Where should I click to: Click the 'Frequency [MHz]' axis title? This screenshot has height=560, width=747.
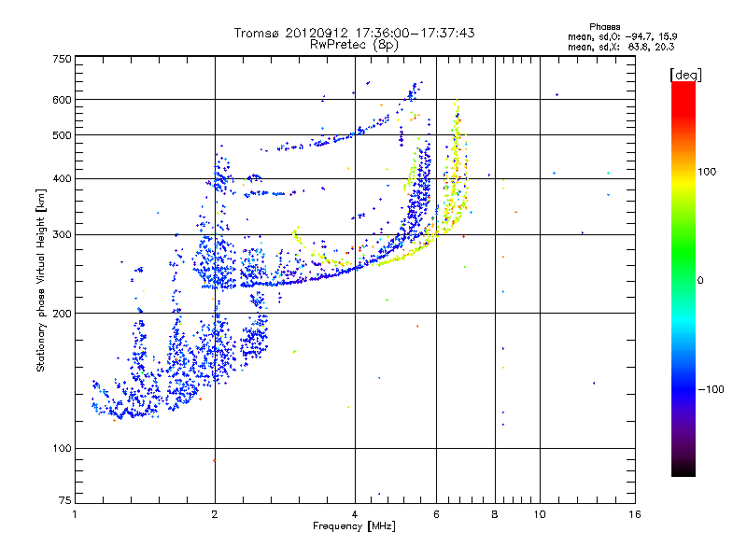(354, 526)
